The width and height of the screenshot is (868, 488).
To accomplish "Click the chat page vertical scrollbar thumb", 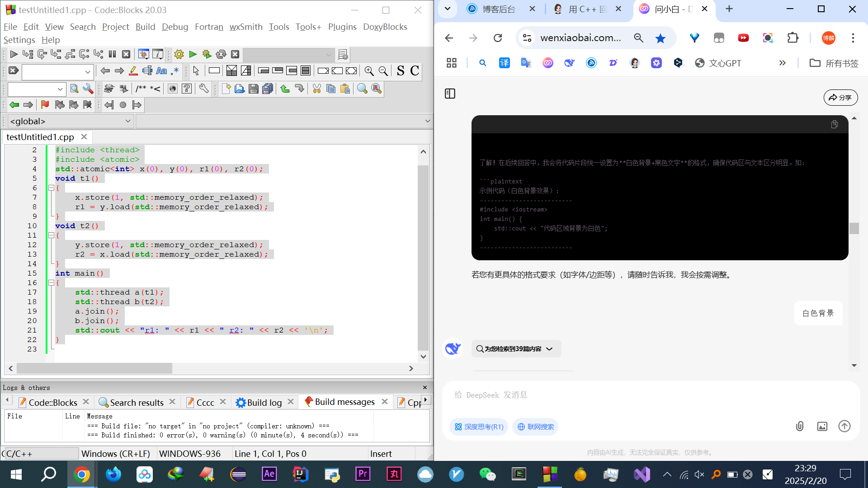I will point(854,228).
